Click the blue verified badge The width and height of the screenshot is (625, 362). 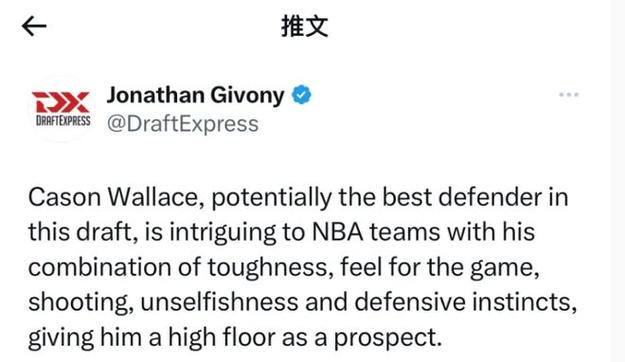tap(301, 95)
